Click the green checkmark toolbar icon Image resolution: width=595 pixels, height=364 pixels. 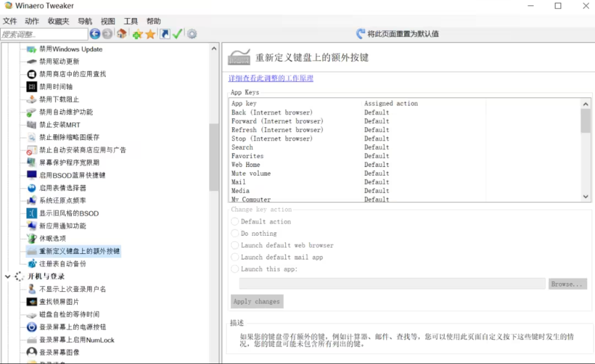click(177, 34)
